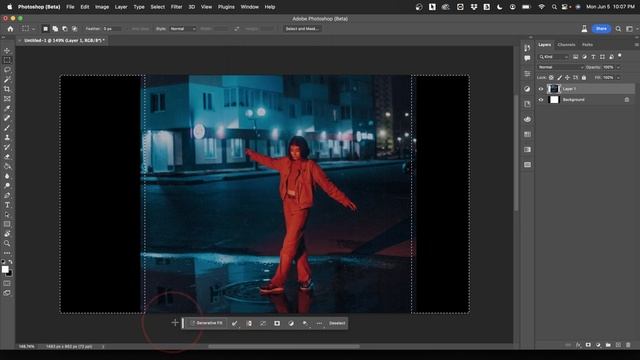The image size is (640, 360).
Task: Click the Feather input field
Action: (112, 29)
